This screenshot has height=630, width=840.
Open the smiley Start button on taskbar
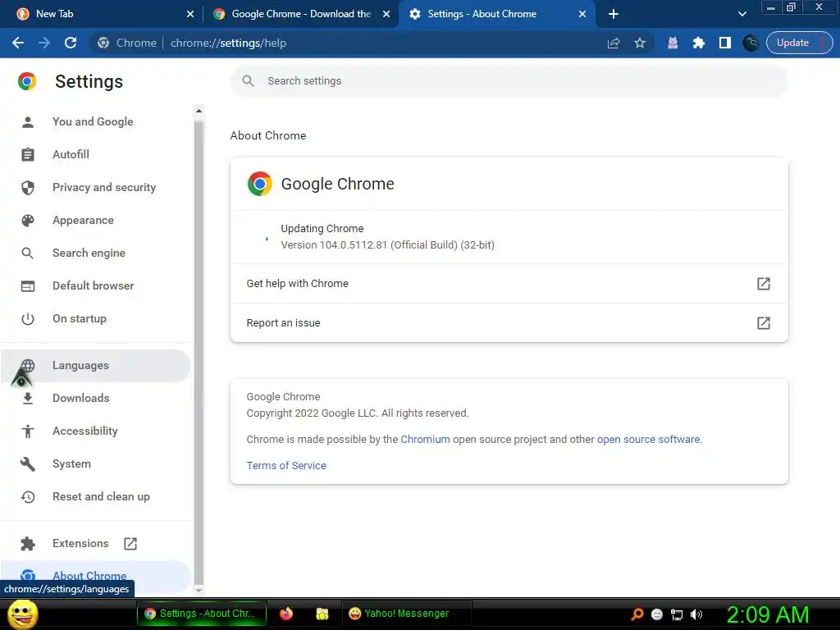tap(22, 614)
